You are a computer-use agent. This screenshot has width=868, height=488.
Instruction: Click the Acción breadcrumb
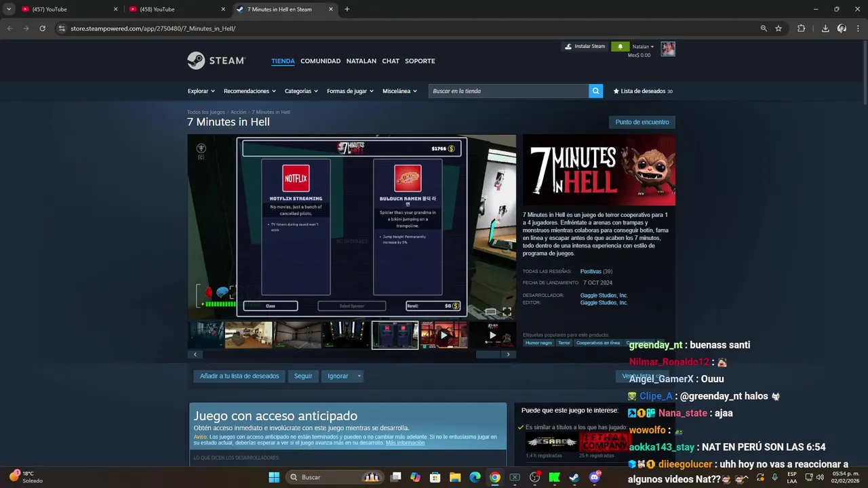[x=238, y=112]
